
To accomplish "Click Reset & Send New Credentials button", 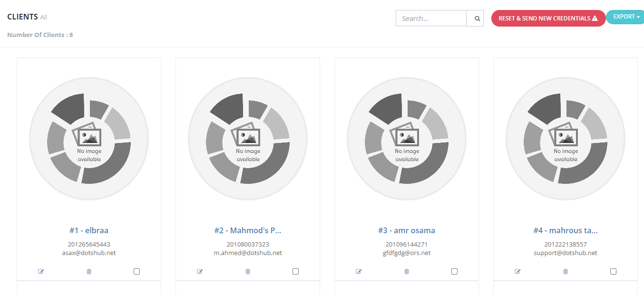I will pos(548,19).
